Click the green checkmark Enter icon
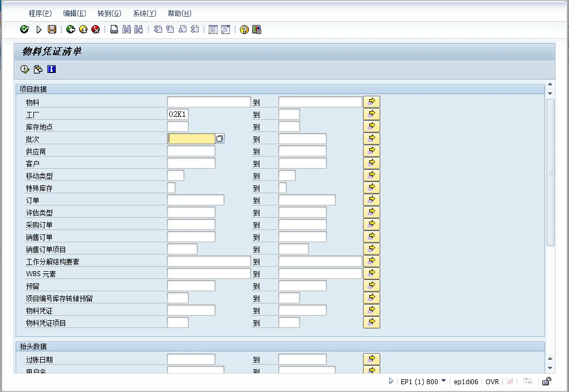Viewport: 569px width, 392px height. pyautogui.click(x=24, y=30)
